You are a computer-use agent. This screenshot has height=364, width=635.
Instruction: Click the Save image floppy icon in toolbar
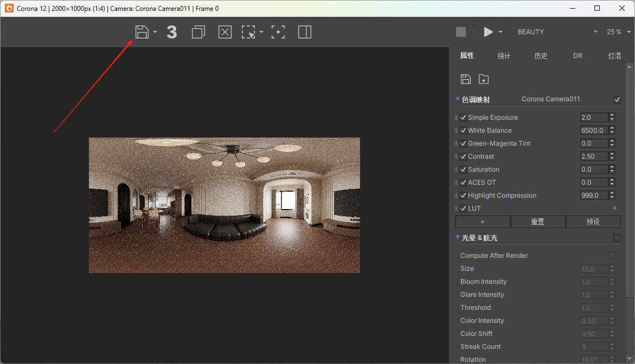142,32
